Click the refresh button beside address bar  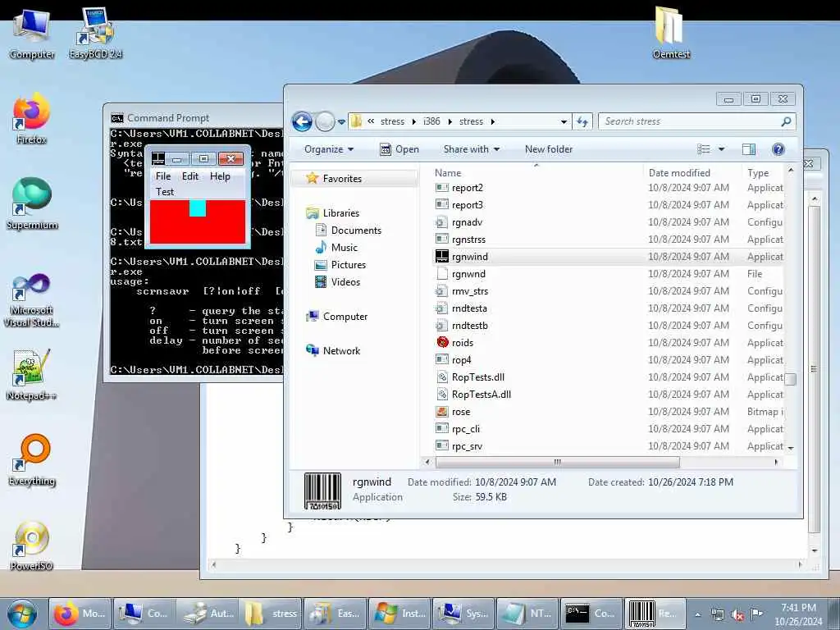(x=582, y=121)
